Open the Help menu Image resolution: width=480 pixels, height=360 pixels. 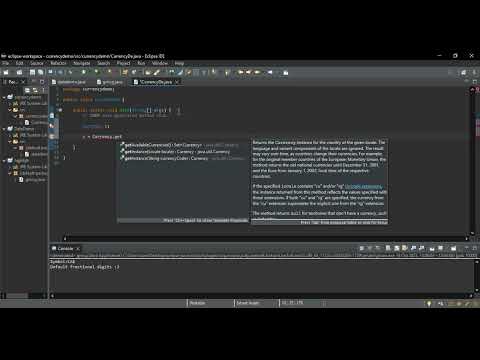pyautogui.click(x=179, y=63)
